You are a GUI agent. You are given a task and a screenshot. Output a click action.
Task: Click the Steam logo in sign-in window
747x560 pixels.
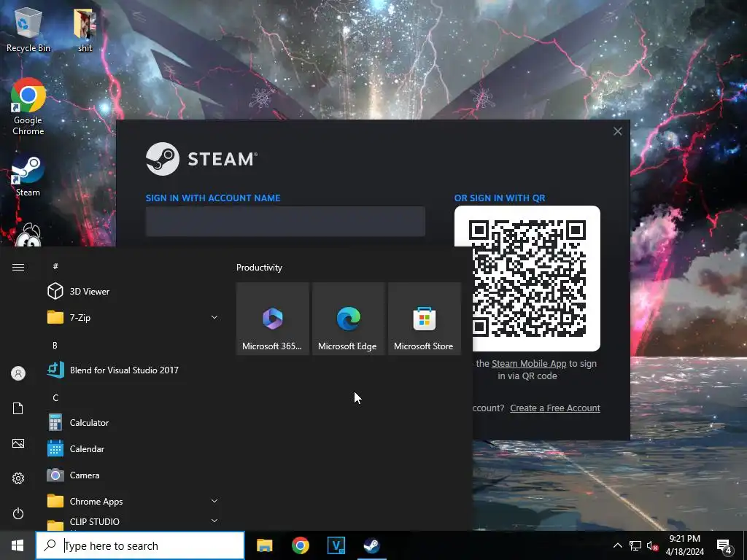point(201,159)
